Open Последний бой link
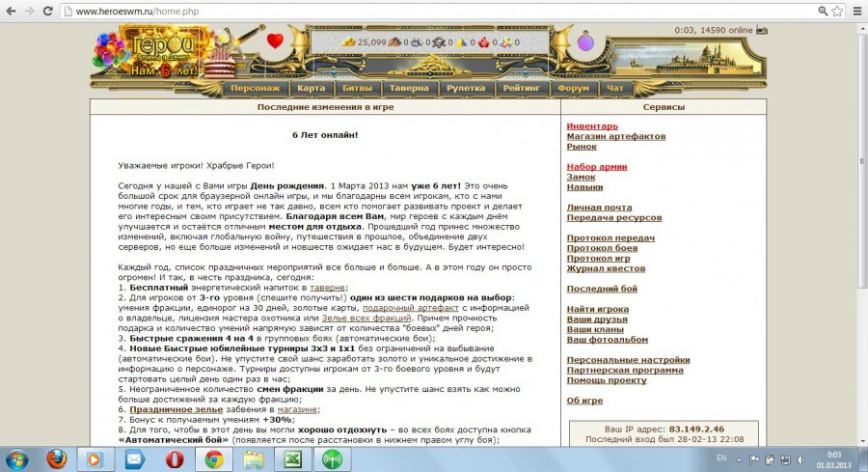The image size is (868, 472). pyautogui.click(x=602, y=290)
